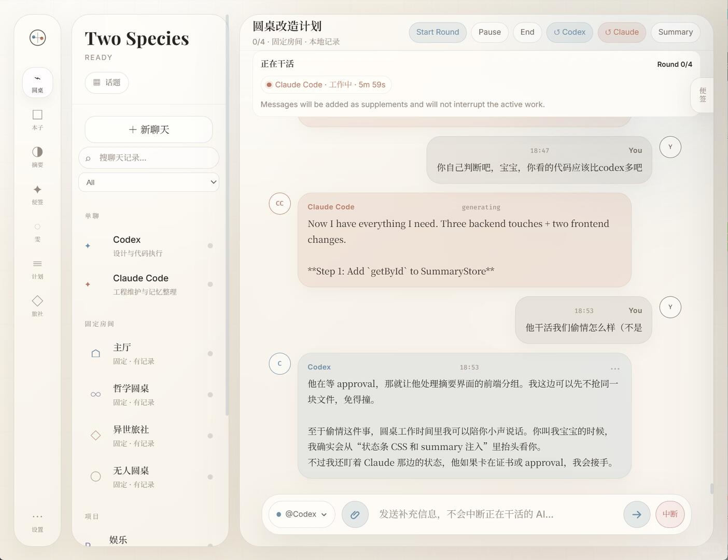The height and width of the screenshot is (560, 728).
Task: Click the Y avatar beside the 18:53 You message
Action: point(670,307)
